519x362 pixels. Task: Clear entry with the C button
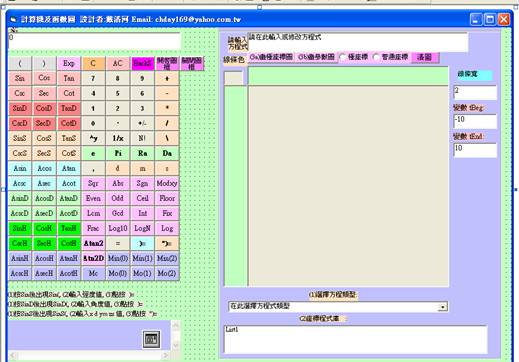coord(93,63)
